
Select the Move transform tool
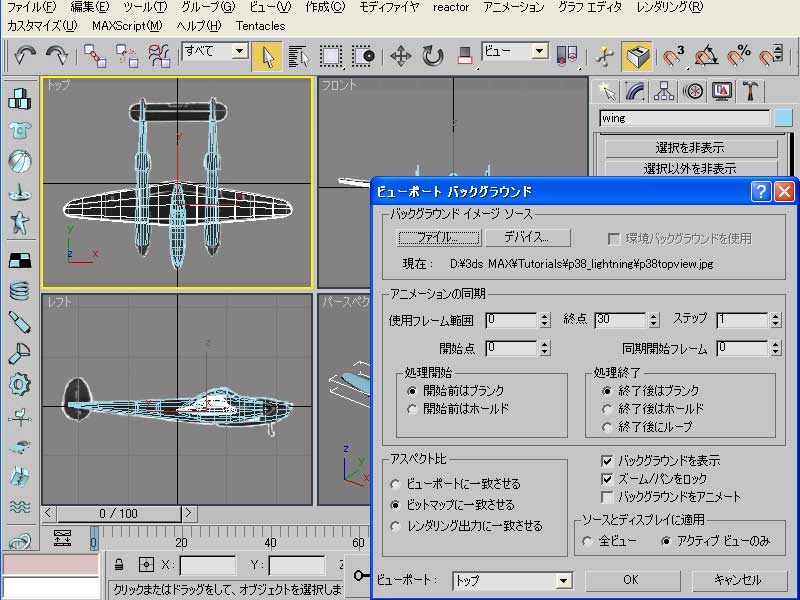(400, 55)
